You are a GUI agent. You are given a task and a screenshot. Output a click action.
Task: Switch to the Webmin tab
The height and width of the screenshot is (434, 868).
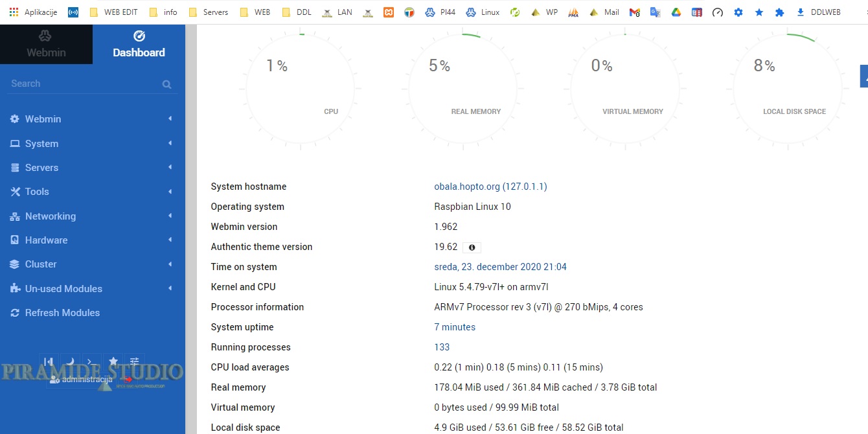[x=46, y=44]
